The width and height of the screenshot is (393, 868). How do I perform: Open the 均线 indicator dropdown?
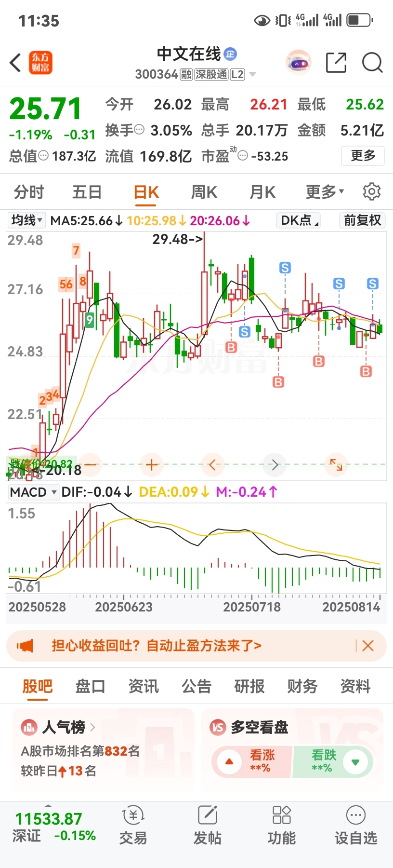(26, 220)
